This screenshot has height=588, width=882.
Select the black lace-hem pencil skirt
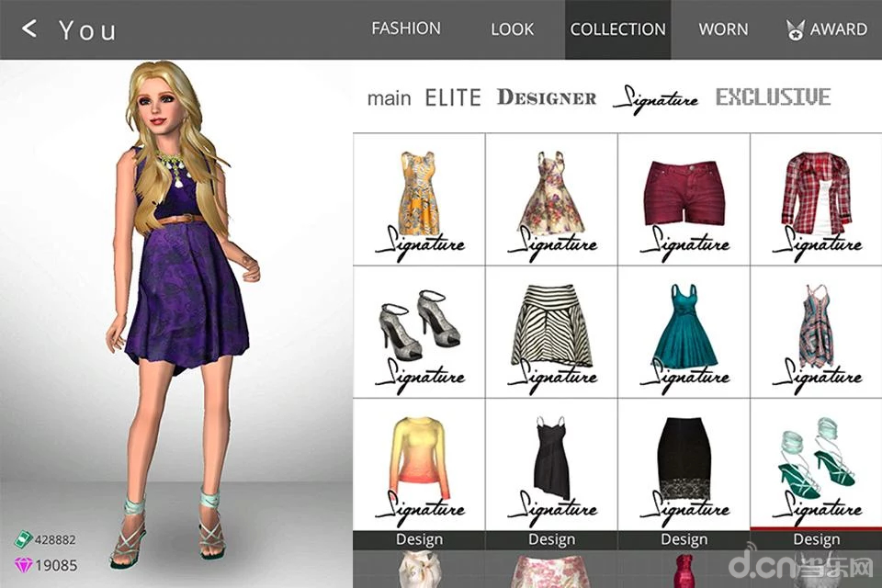coord(684,464)
